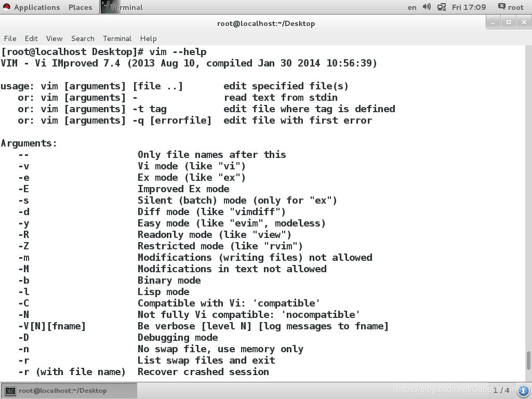The image size is (532, 399).
Task: Click the '-r (with file name)' option
Action: pyautogui.click(x=72, y=372)
